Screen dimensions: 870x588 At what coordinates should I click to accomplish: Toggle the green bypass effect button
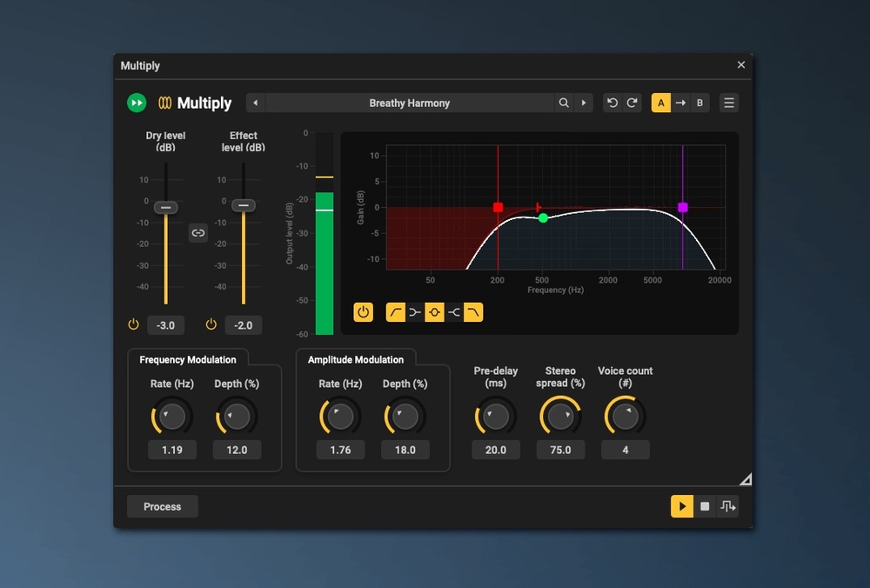click(137, 103)
